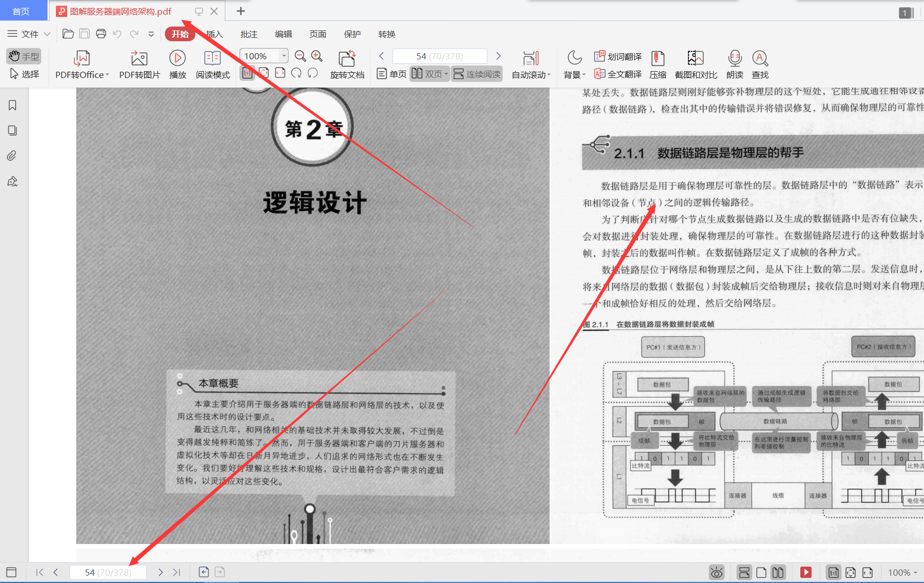Open the bookmarks sidebar panel
The width and height of the screenshot is (924, 583).
12,106
